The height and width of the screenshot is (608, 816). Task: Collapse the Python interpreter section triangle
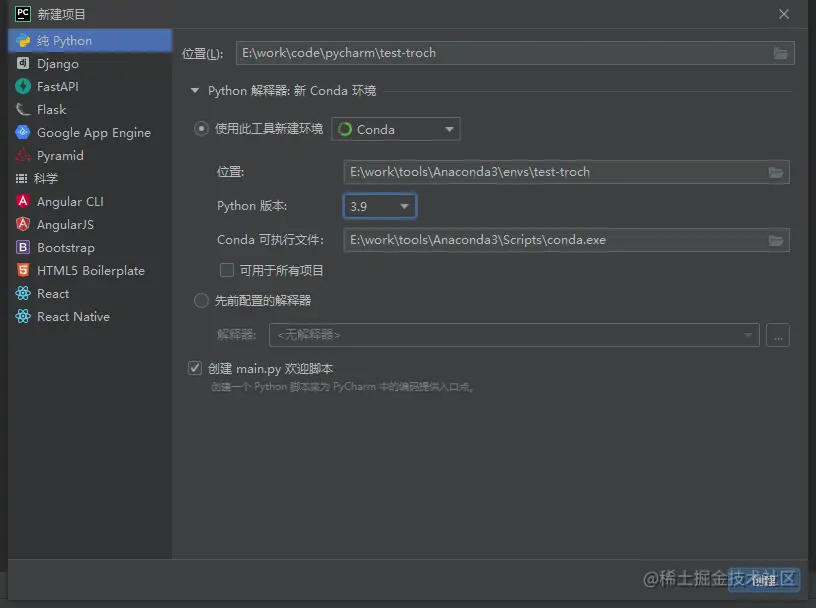pyautogui.click(x=195, y=91)
